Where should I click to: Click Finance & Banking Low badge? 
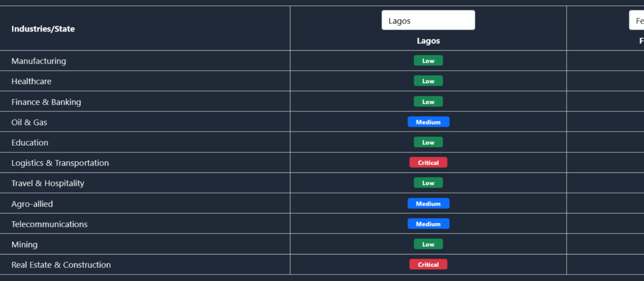pyautogui.click(x=428, y=102)
